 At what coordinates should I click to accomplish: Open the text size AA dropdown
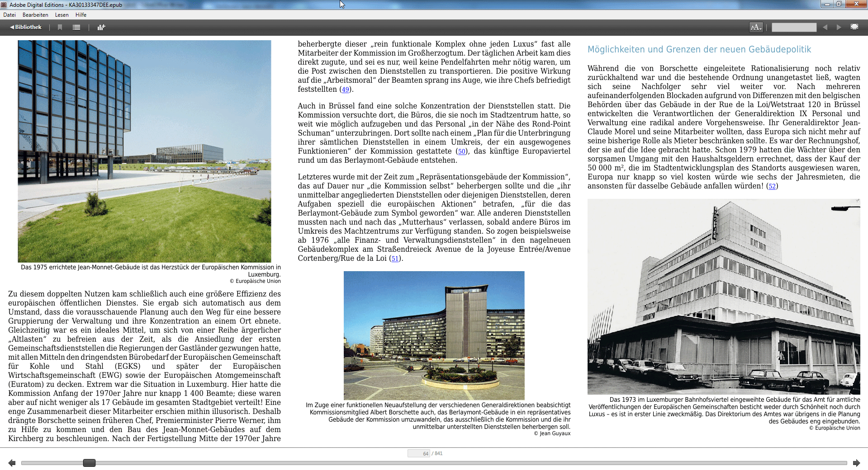tap(756, 27)
